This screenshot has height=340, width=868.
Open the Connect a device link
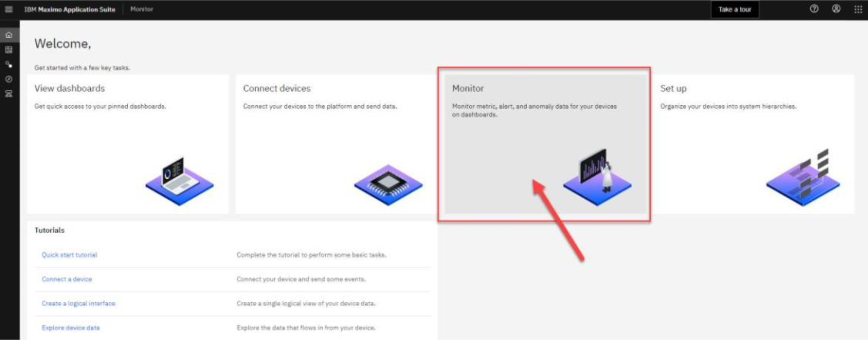point(67,279)
